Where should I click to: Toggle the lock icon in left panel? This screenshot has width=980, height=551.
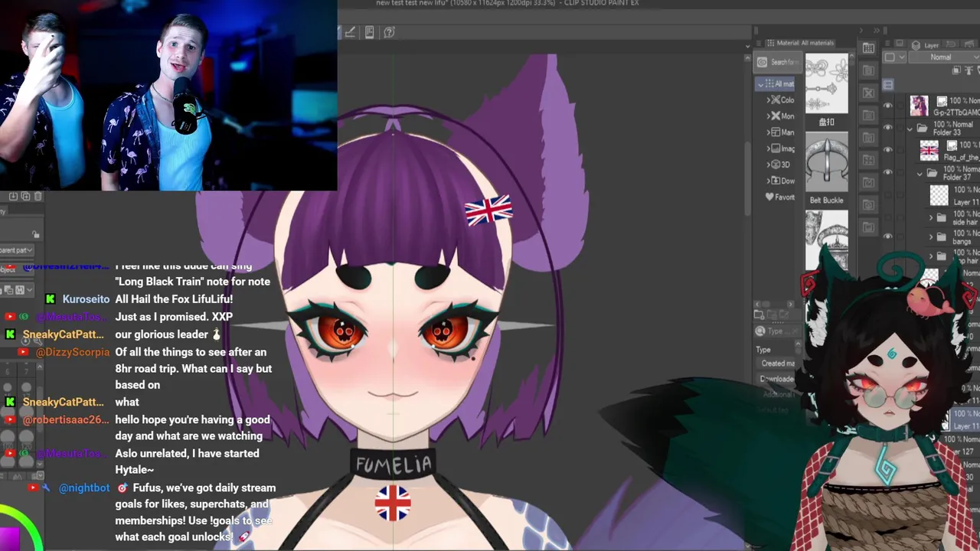[x=35, y=234]
